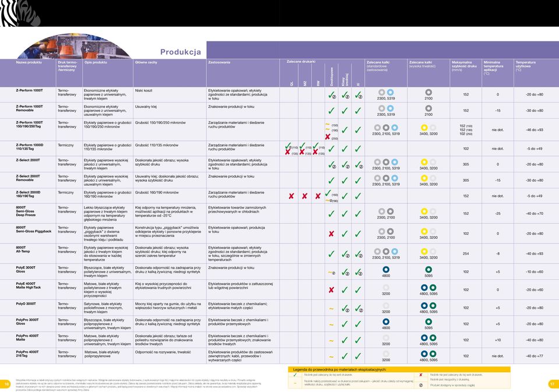Click the temperature range '-40 do +77'
Viewport: 559px width, 392px height.
pyautogui.click(x=535, y=356)
